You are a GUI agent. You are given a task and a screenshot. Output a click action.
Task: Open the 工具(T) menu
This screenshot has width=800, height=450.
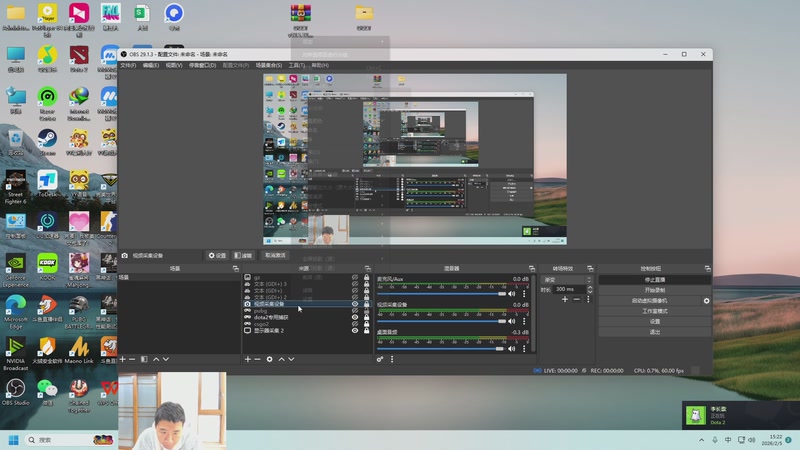tap(296, 65)
